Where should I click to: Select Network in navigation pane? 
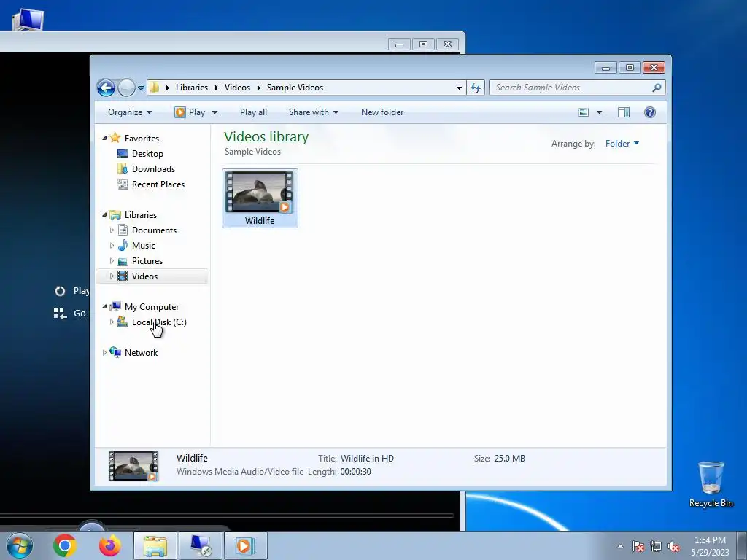point(141,353)
